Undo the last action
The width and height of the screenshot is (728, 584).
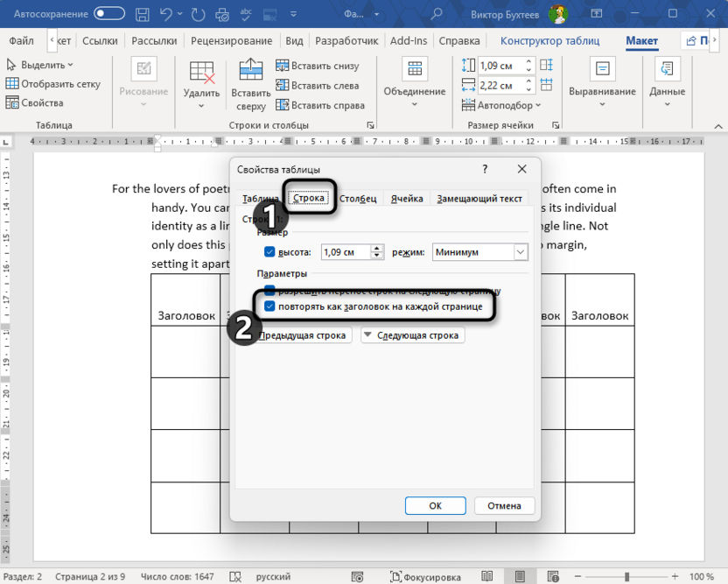(166, 14)
